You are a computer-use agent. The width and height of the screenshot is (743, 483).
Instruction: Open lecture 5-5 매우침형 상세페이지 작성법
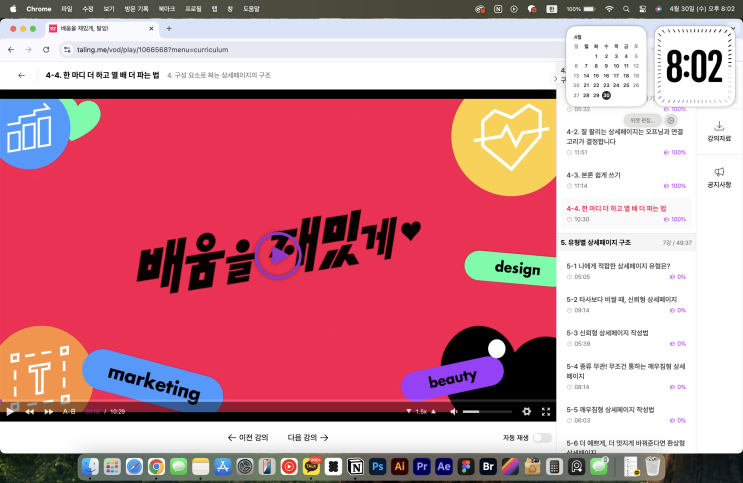coord(626,415)
